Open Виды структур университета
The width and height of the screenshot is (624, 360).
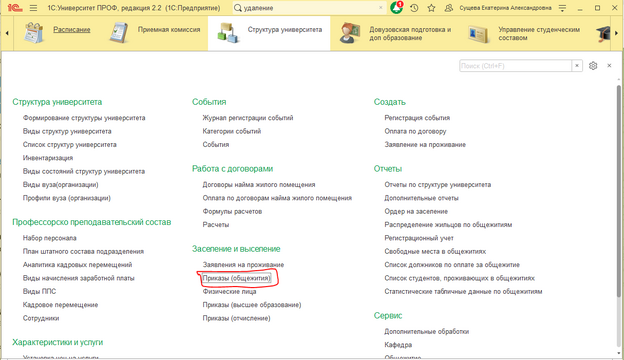(67, 131)
